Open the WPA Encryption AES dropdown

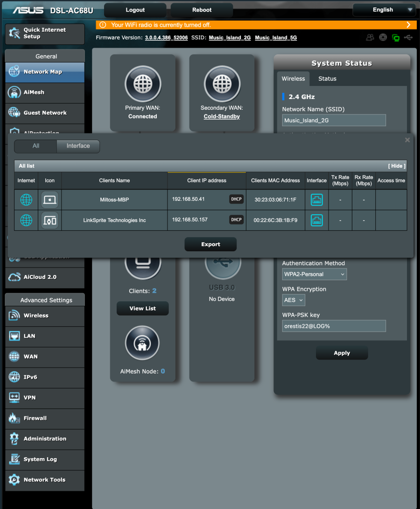pyautogui.click(x=294, y=300)
